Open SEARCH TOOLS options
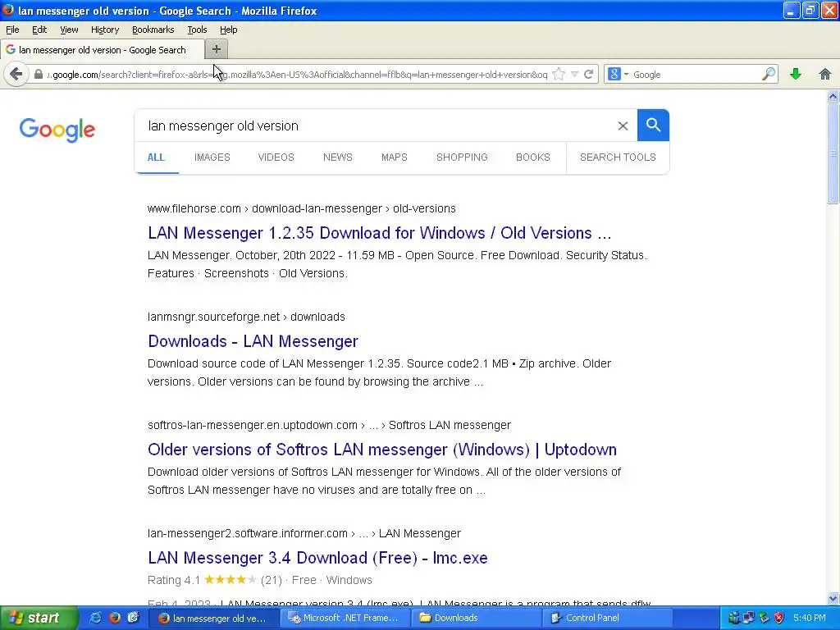 pyautogui.click(x=618, y=157)
